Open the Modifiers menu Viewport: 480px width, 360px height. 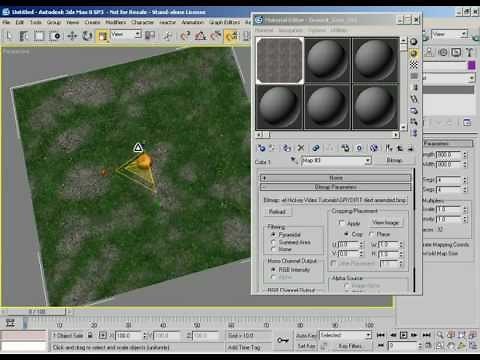116,22
